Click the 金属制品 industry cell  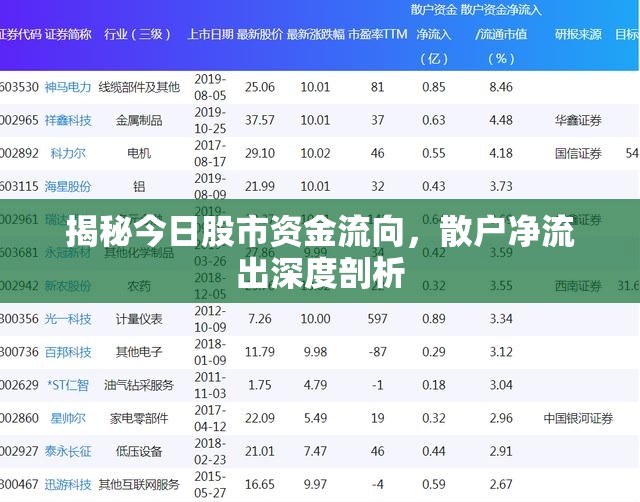point(139,120)
